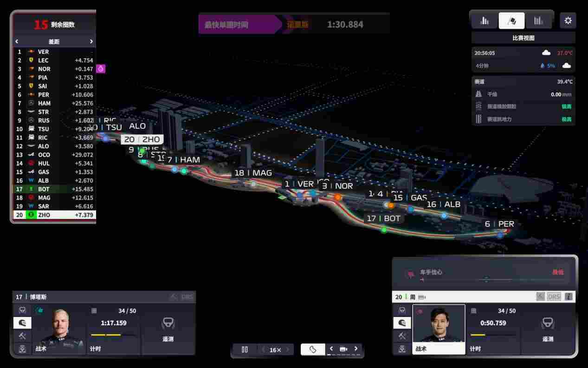Select the bottom engine icon in Zhou panel
Image resolution: width=588 pixels, height=368 pixels.
402,348
